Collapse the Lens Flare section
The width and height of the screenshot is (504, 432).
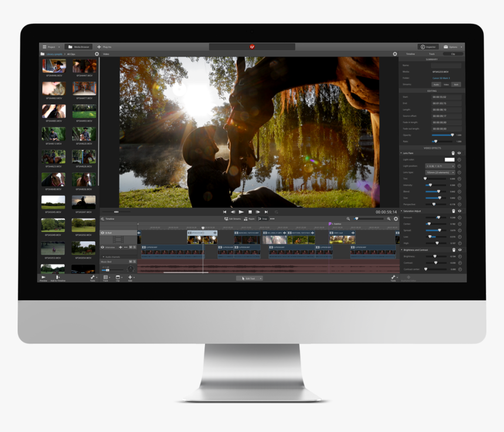[401, 153]
